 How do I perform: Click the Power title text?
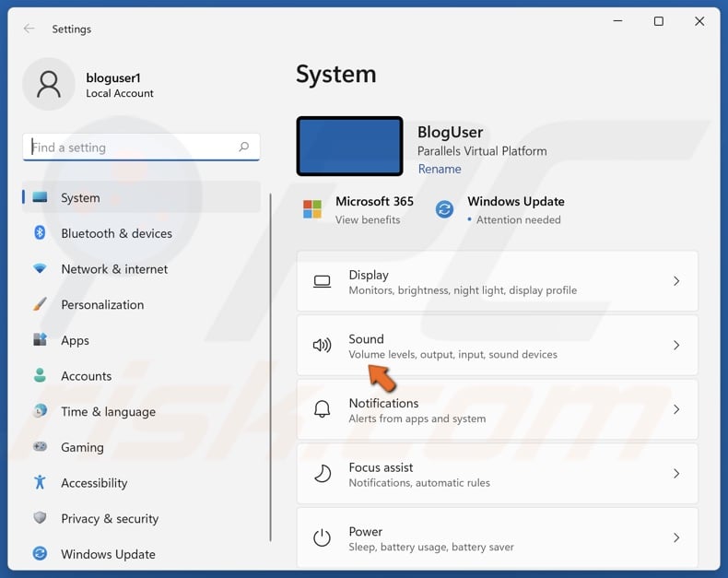pos(366,532)
